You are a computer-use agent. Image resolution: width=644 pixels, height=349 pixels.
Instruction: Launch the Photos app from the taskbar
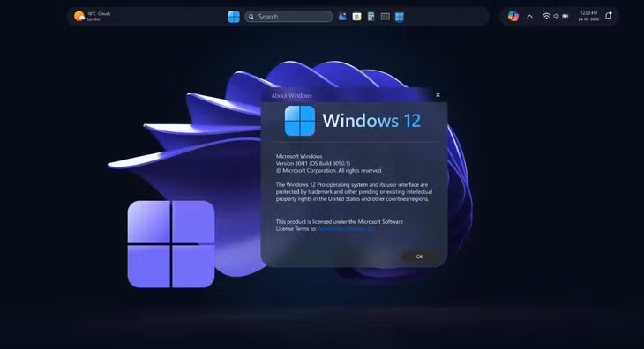tap(342, 17)
